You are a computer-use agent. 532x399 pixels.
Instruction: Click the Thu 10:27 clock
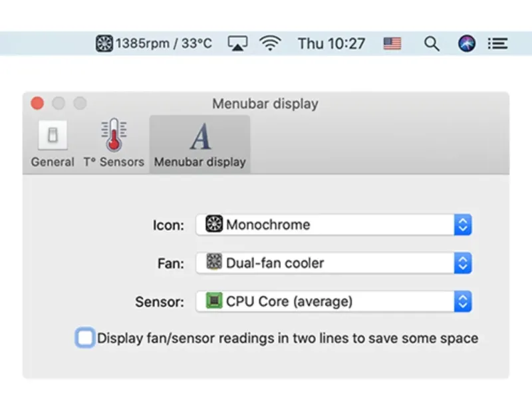331,44
